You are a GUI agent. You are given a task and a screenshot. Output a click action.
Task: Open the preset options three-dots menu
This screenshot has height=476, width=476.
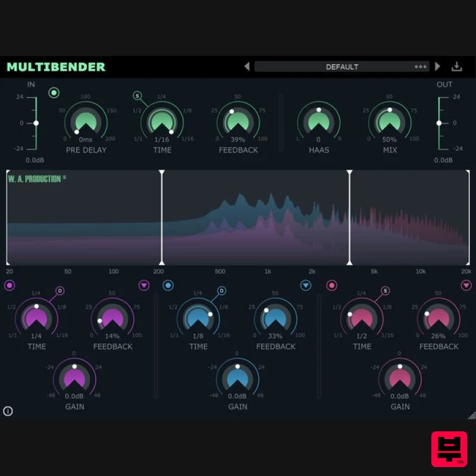pos(421,67)
